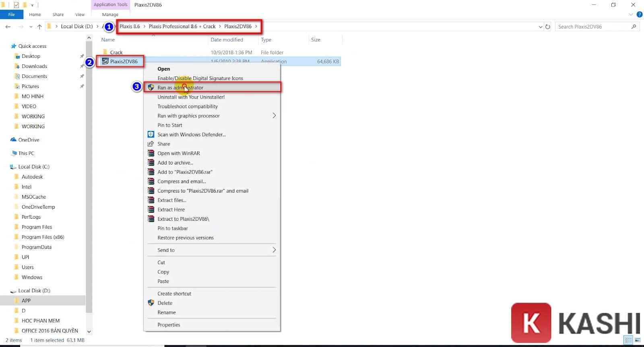Viewport: 644px width, 347px height.
Task: Click the Refresh button in address bar
Action: pos(548,27)
